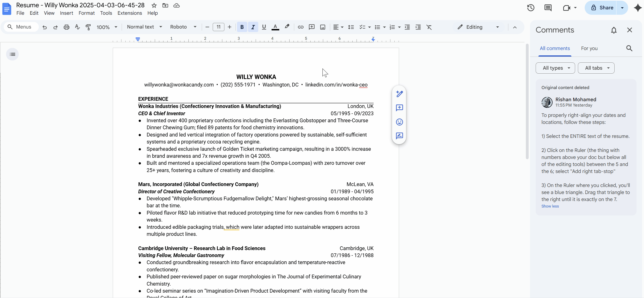
Task: Activate the paint format tool
Action: (88, 27)
